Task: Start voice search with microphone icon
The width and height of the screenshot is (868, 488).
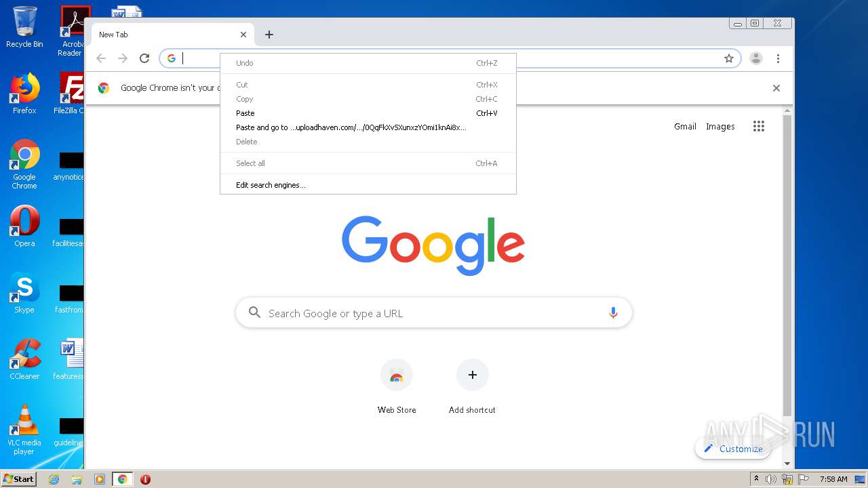Action: click(x=613, y=313)
